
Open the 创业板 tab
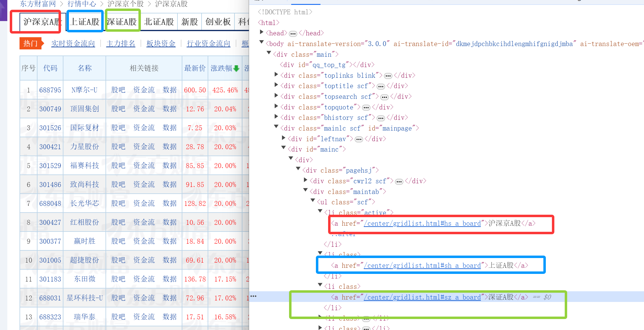[218, 22]
